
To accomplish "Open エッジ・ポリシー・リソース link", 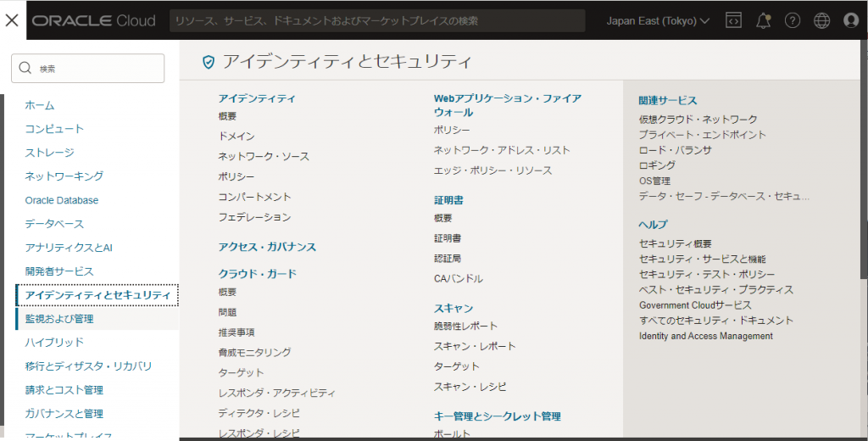I will (492, 170).
